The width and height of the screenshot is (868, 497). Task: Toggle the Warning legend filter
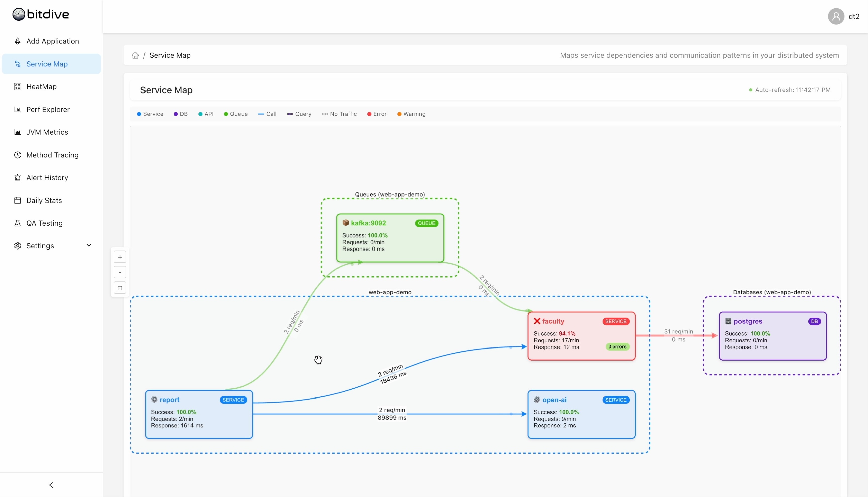pyautogui.click(x=411, y=114)
